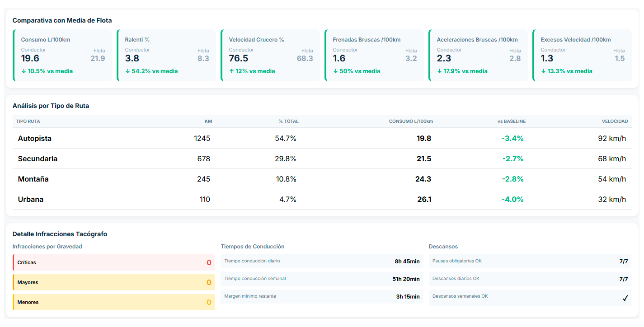The width and height of the screenshot is (644, 327).
Task: Select the Críticas infractions bar
Action: (114, 262)
